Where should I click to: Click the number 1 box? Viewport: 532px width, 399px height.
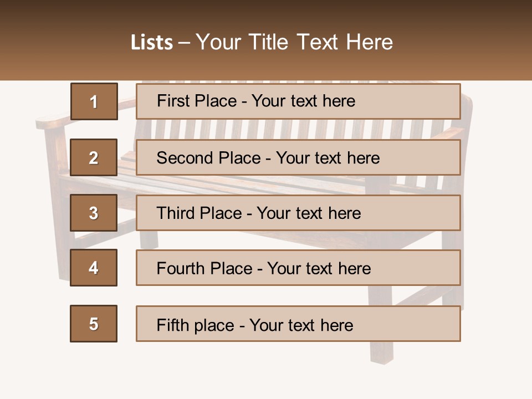pos(94,101)
